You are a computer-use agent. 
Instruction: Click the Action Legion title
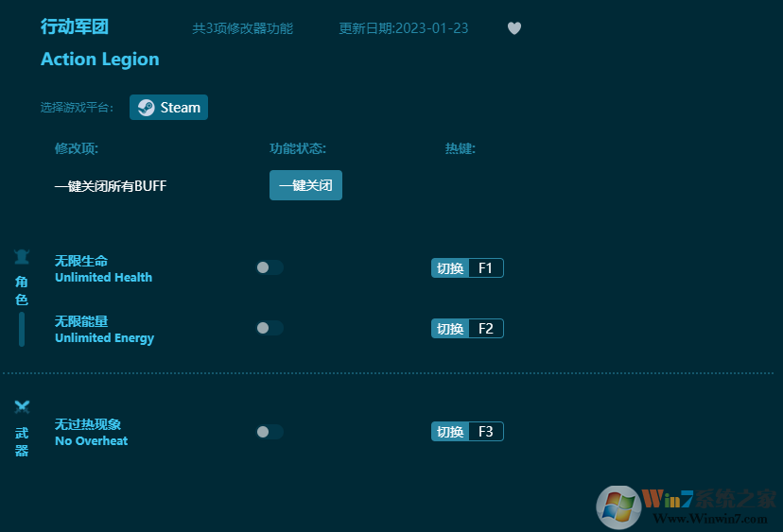(100, 60)
